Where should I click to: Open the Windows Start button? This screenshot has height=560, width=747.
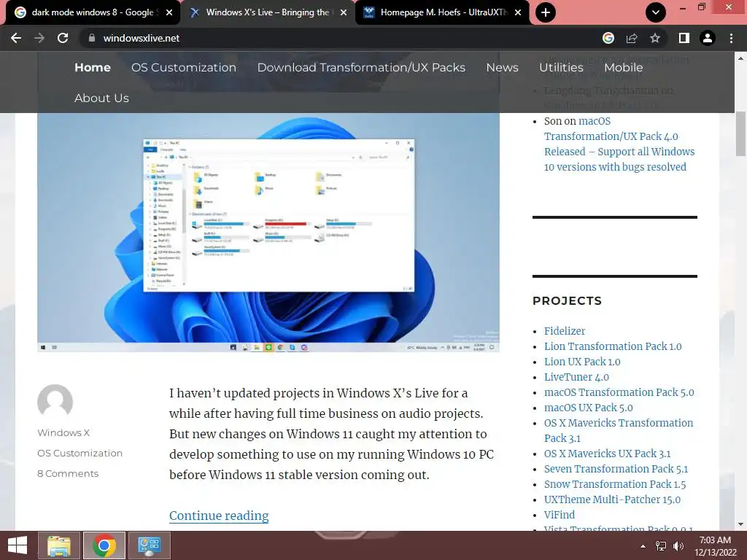pos(18,545)
